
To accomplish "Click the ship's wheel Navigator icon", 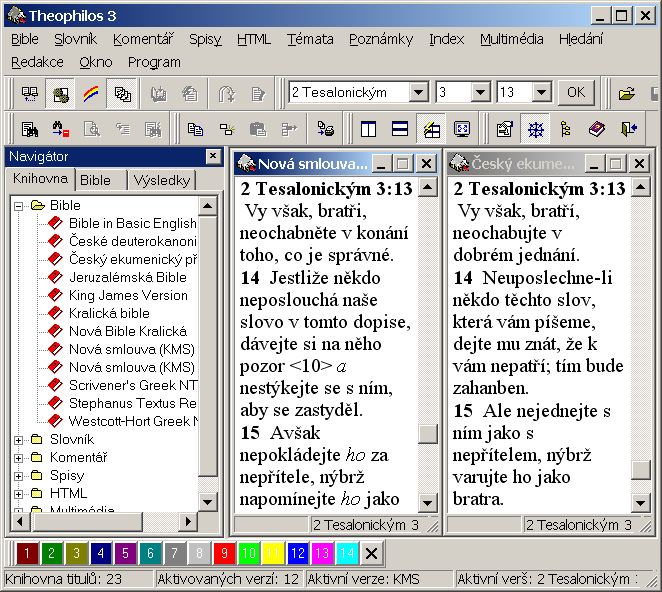I will 537,129.
